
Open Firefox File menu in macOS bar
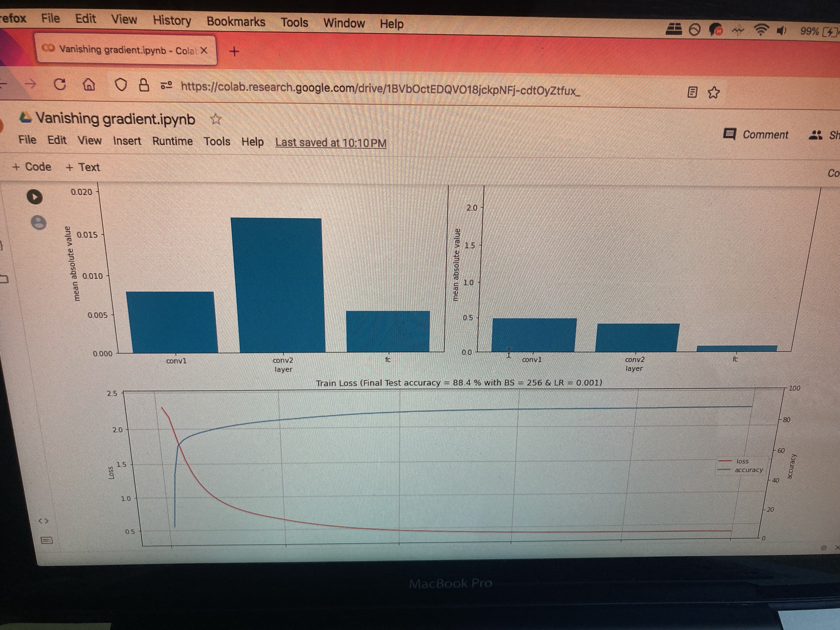pos(50,18)
